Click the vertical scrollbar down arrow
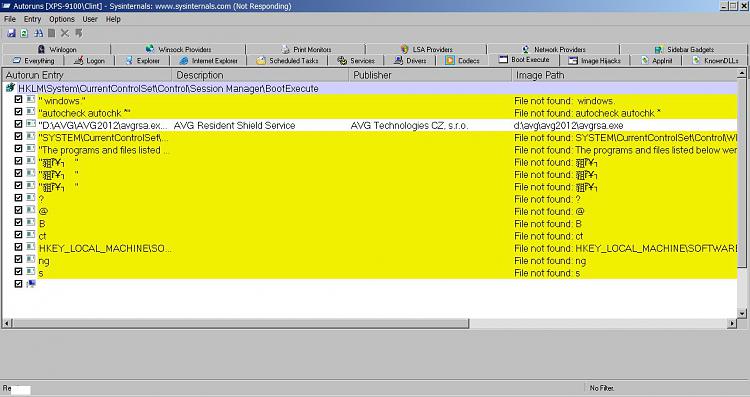The width and height of the screenshot is (750, 397). coord(742,314)
